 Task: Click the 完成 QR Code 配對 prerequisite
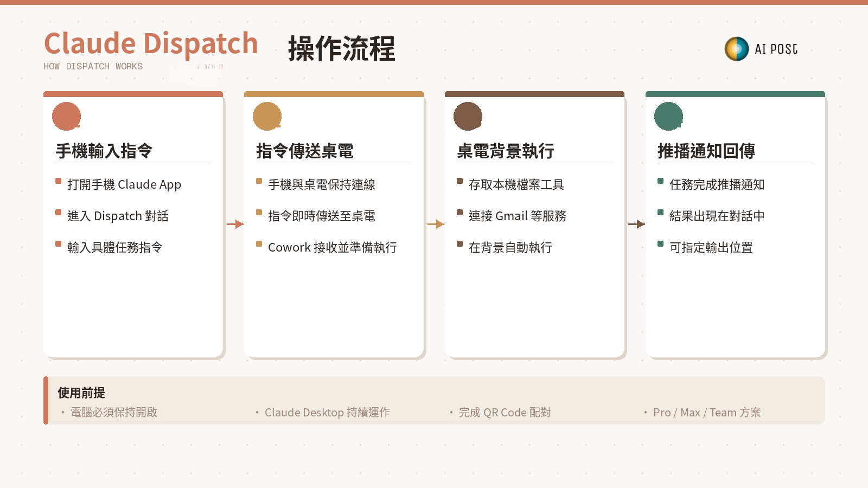pos(505,413)
